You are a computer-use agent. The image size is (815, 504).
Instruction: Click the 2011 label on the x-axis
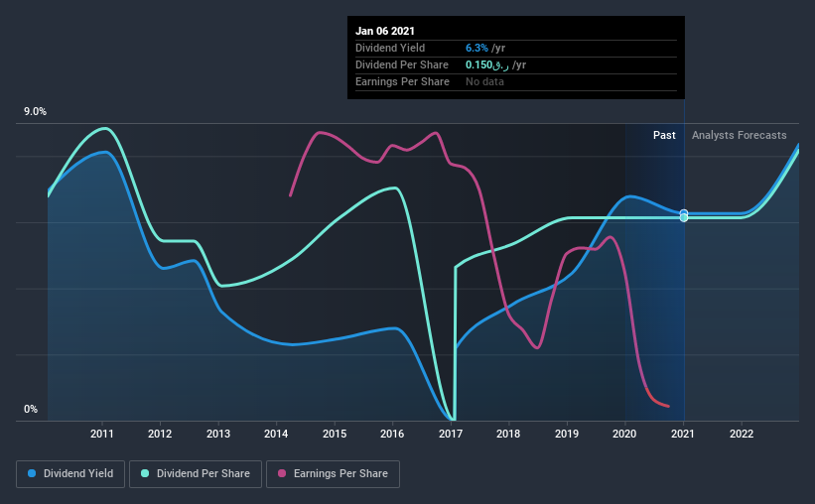(102, 434)
